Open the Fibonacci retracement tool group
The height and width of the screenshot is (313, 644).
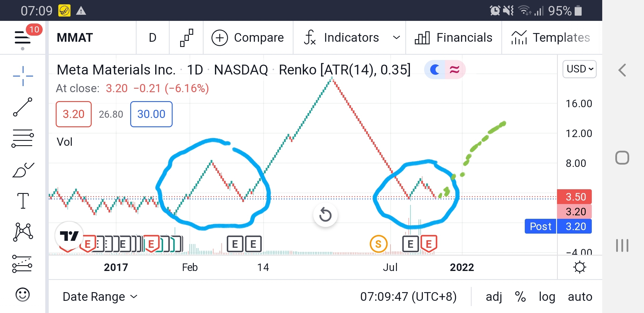[23, 138]
